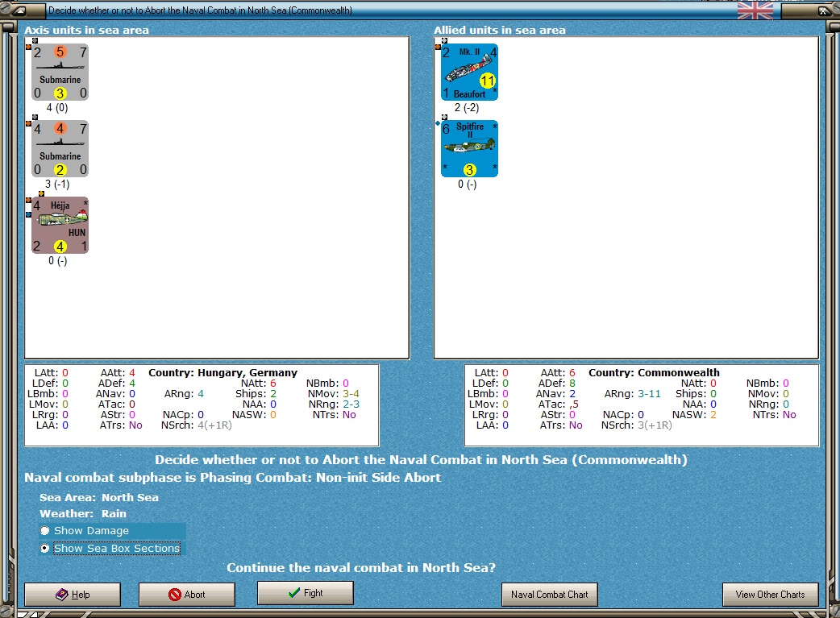This screenshot has height=618, width=840.
Task: Click the Axis units in sea area heading
Action: click(87, 30)
